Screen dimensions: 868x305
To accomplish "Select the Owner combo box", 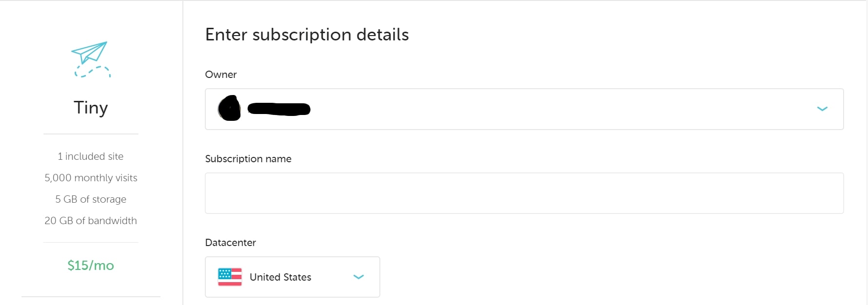I will coord(524,109).
